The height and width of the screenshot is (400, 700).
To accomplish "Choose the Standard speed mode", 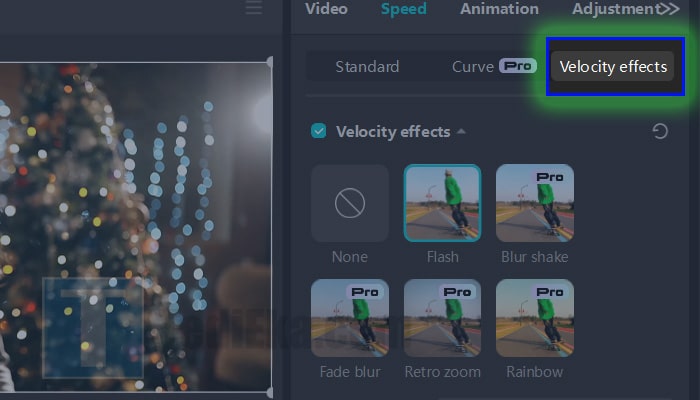I will pos(367,67).
